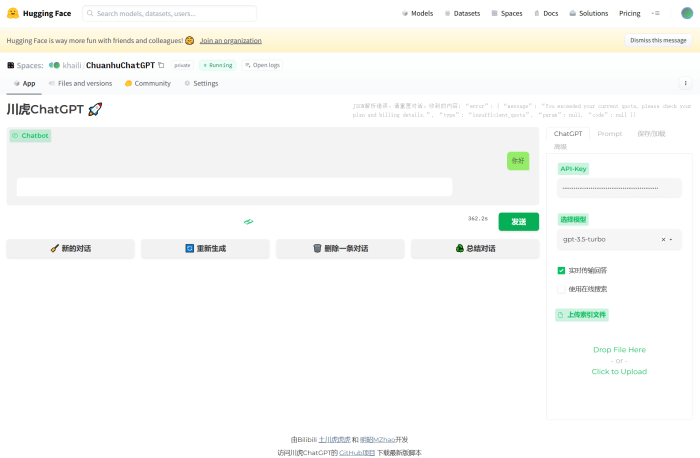Click the 重新生成 regenerate button
Screen dimensions: 700x458
point(205,248)
